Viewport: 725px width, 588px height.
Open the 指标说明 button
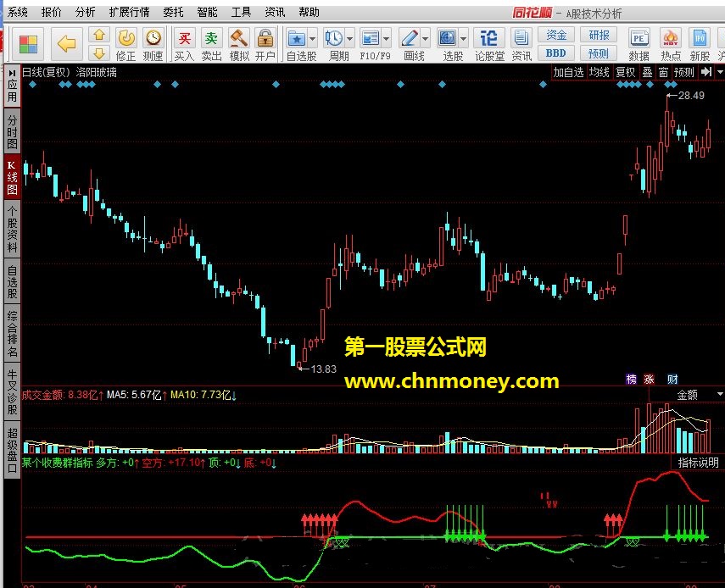click(x=698, y=463)
